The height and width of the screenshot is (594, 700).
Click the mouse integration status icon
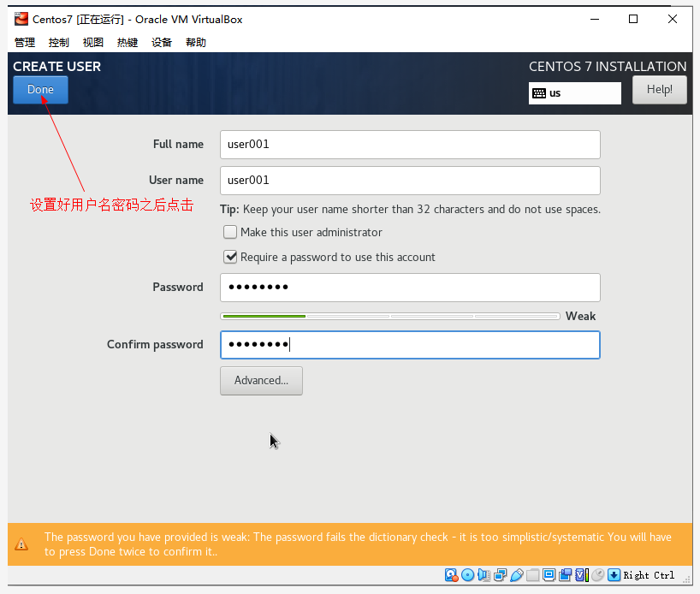point(598,575)
